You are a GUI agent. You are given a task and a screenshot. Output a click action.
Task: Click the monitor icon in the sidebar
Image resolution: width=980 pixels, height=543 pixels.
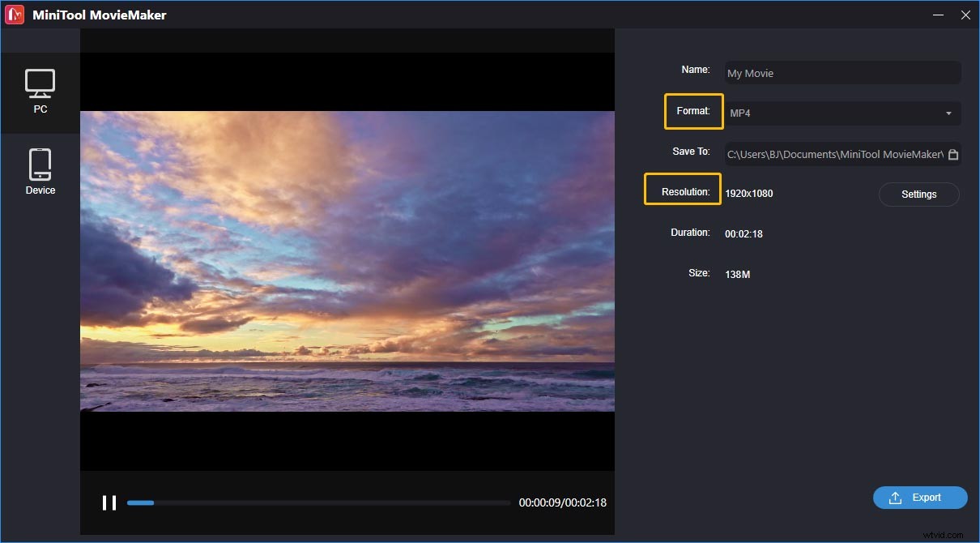(x=40, y=84)
